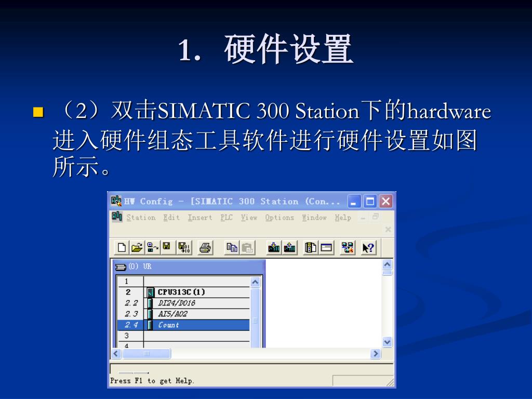The height and width of the screenshot is (399, 532).
Task: Open the Station menu
Action: (x=141, y=218)
